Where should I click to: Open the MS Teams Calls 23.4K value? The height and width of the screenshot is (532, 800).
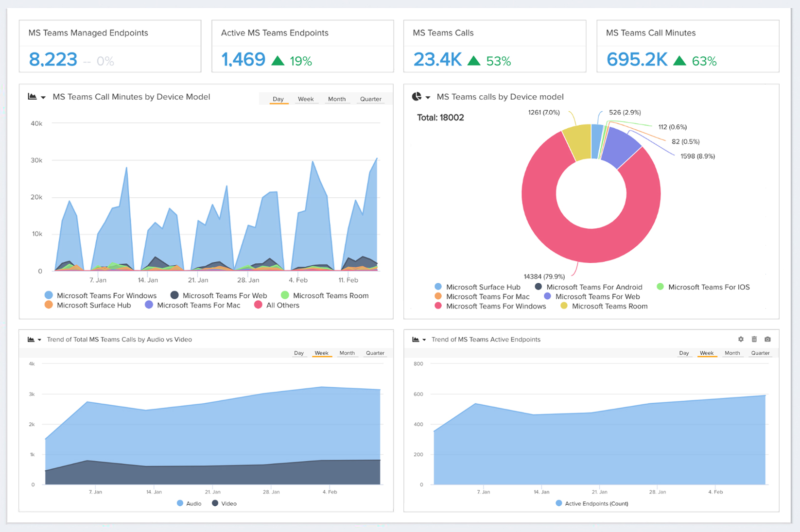(x=437, y=60)
